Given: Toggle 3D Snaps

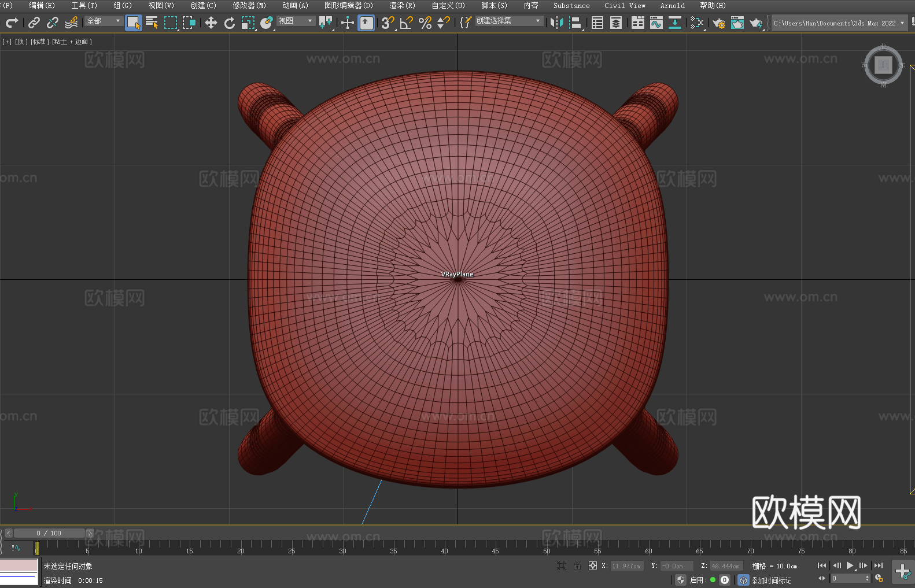Looking at the screenshot, I should [388, 23].
